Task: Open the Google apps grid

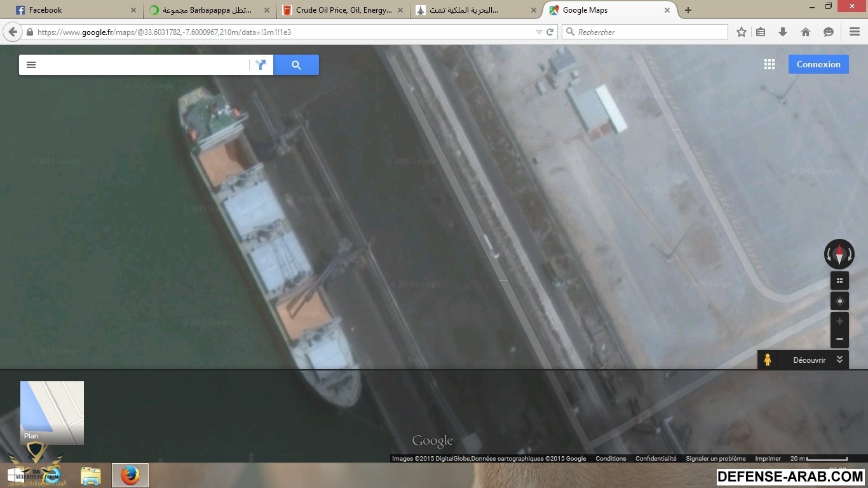Action: click(770, 64)
